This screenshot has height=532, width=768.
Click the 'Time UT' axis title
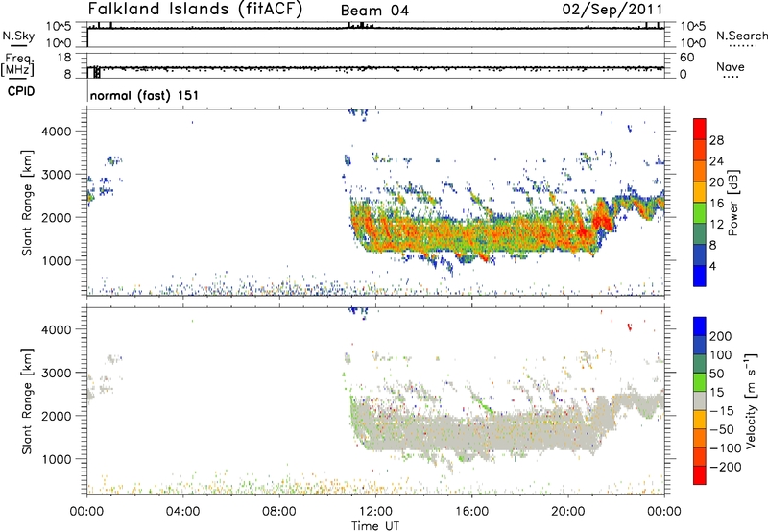pyautogui.click(x=375, y=525)
